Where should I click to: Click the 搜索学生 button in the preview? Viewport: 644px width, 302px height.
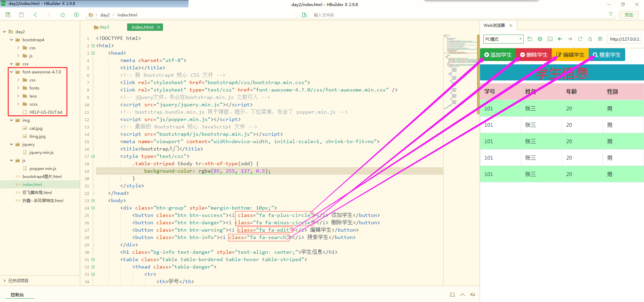(607, 54)
